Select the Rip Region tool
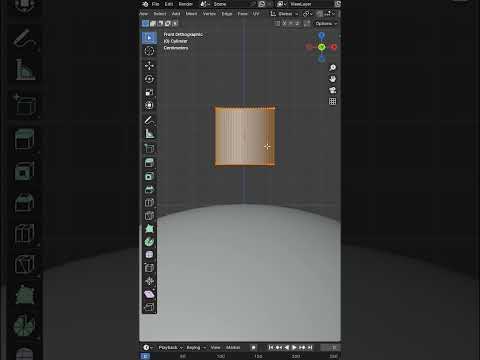The height and width of the screenshot is (360, 480). (149, 307)
